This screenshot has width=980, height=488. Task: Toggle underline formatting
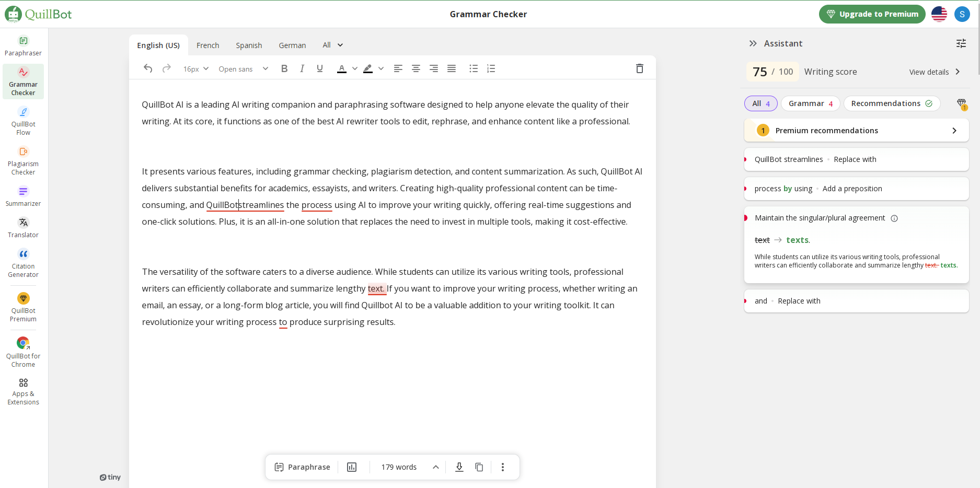320,68
